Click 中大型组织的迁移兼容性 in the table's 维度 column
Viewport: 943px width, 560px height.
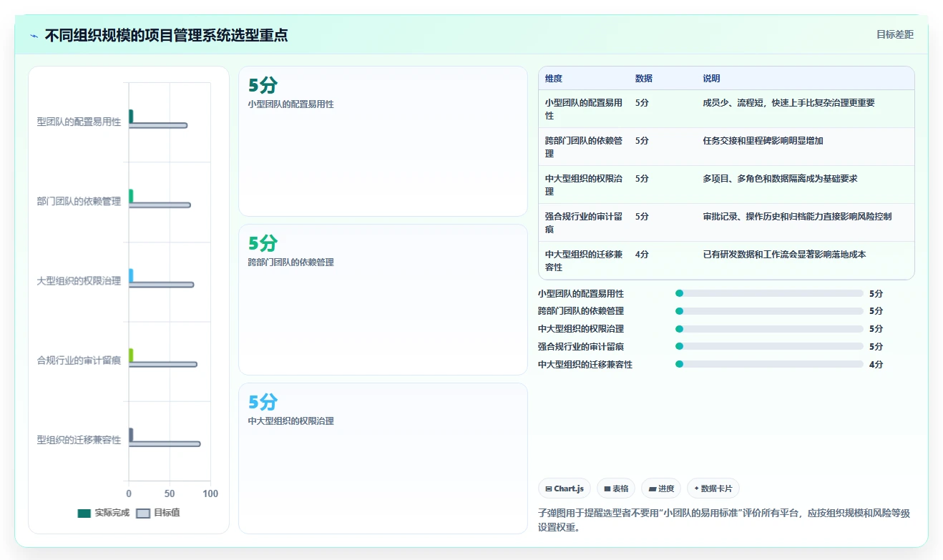(x=583, y=261)
